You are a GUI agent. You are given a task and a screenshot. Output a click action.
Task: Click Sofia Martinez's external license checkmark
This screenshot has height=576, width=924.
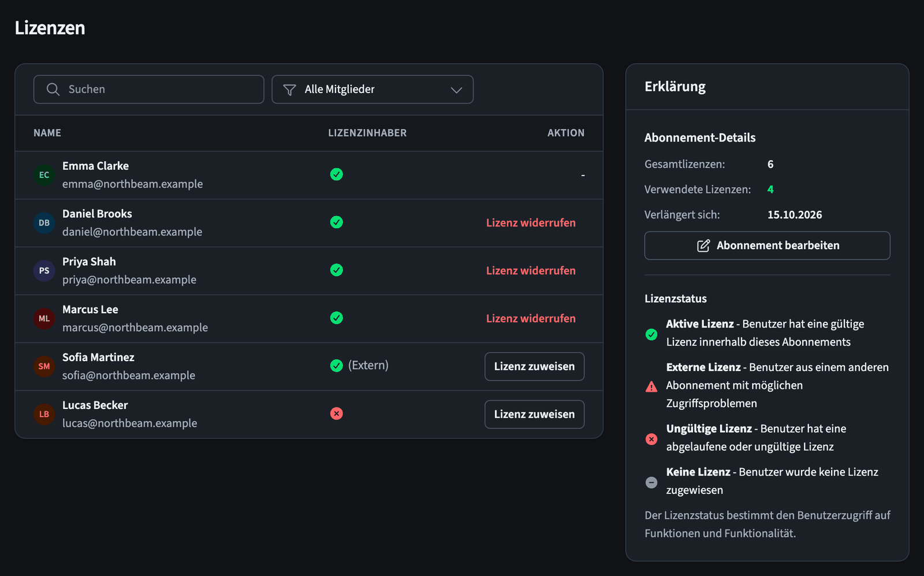[x=337, y=366]
